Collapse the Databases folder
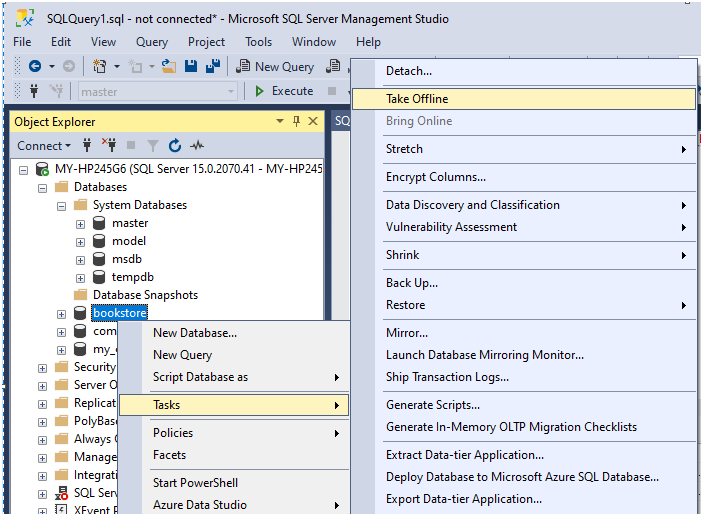The height and width of the screenshot is (516, 703). tap(43, 188)
